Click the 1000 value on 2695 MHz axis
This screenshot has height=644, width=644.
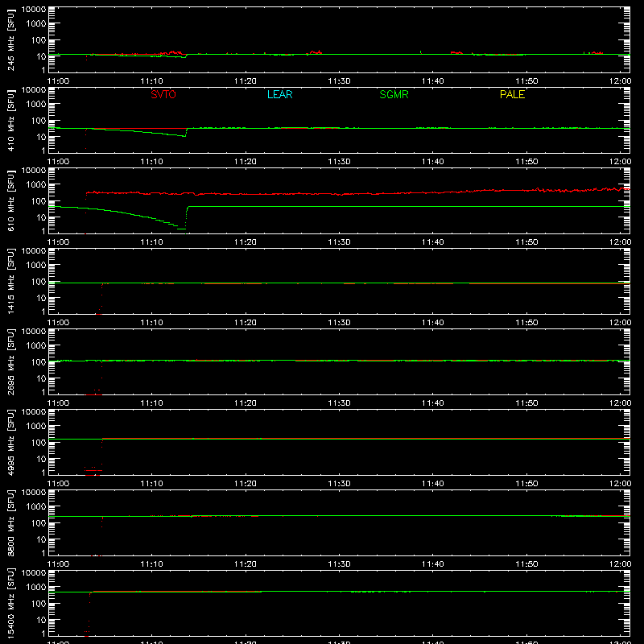pos(36,346)
